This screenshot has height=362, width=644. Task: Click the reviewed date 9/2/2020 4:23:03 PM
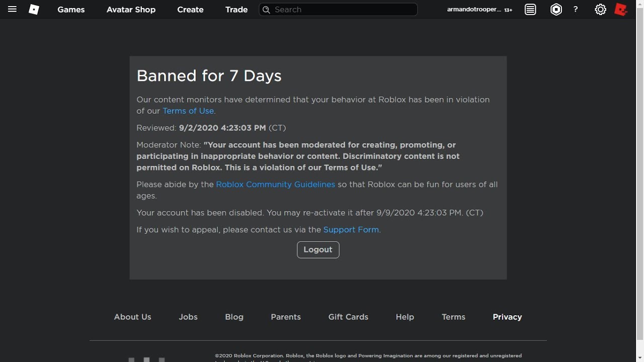[x=222, y=128]
